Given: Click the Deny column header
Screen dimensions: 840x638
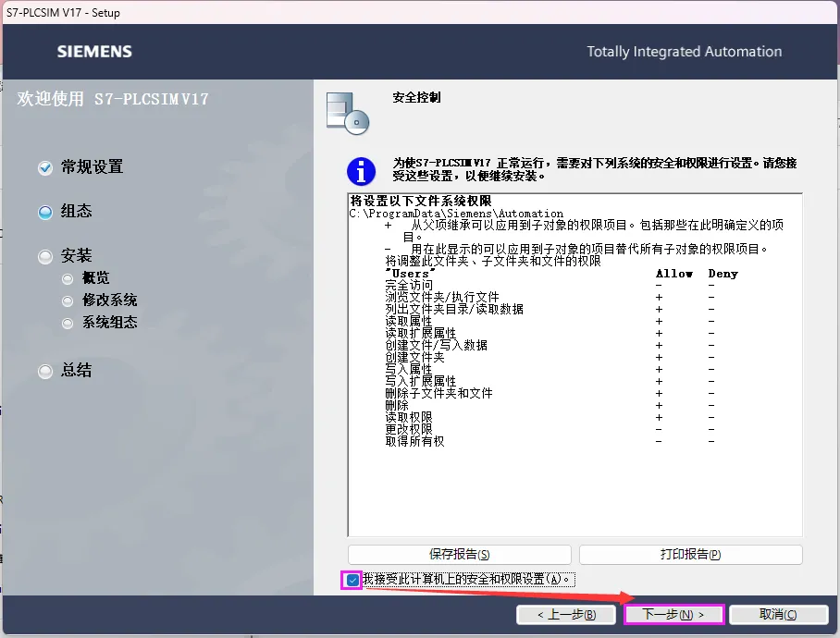Looking at the screenshot, I should click(x=723, y=274).
